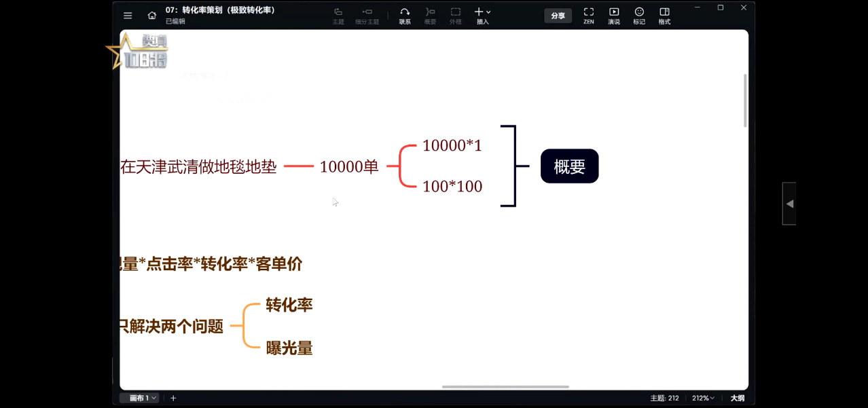Add a summary with 概要 tool
Screen dimensions: 868x408
(430, 15)
